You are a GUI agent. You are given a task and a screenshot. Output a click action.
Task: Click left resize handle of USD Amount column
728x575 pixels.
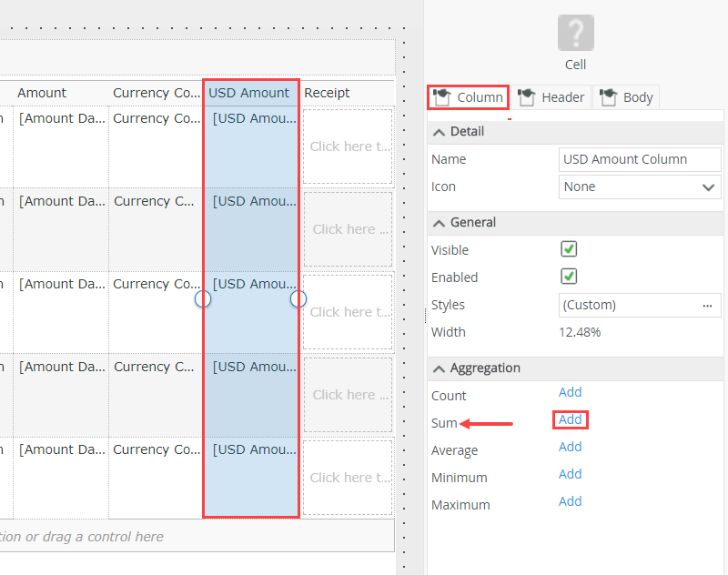(203, 298)
